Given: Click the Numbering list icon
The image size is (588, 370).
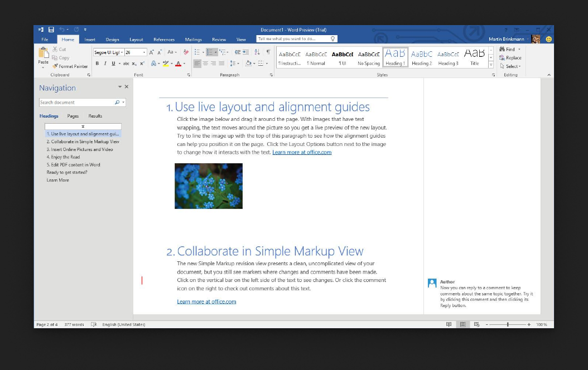Looking at the screenshot, I should point(210,52).
